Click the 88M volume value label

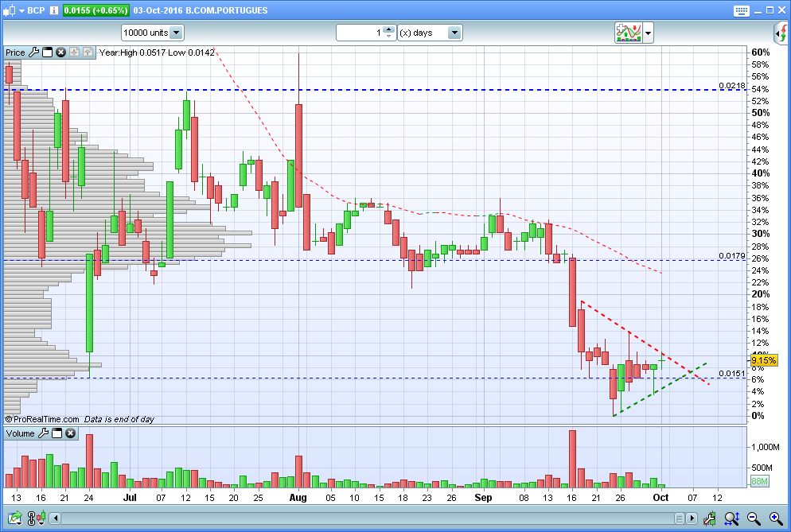759,481
